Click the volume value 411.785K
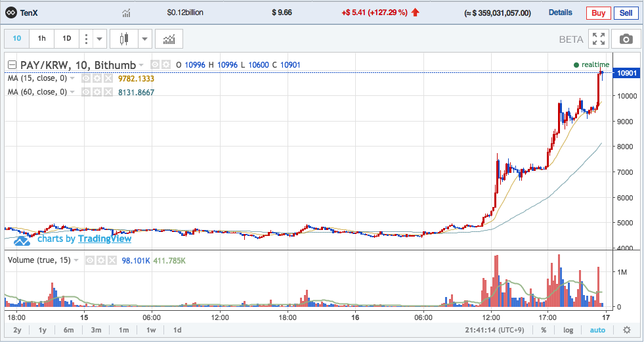This screenshot has height=345, width=644. (169, 260)
